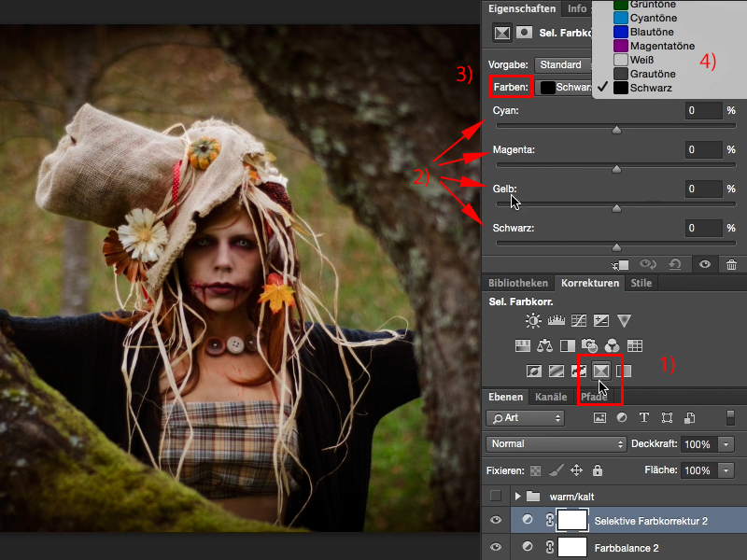The width and height of the screenshot is (747, 560).
Task: Expand the warm/kalt layer group
Action: point(518,497)
